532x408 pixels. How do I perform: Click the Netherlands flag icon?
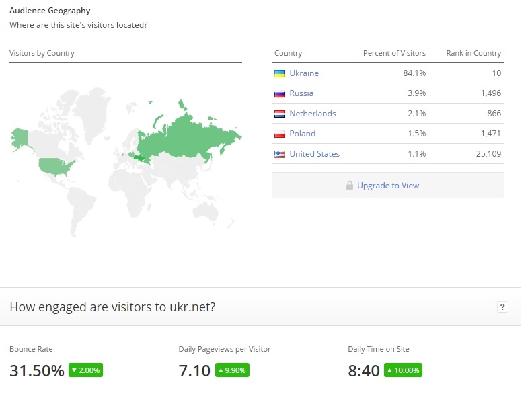pyautogui.click(x=280, y=114)
